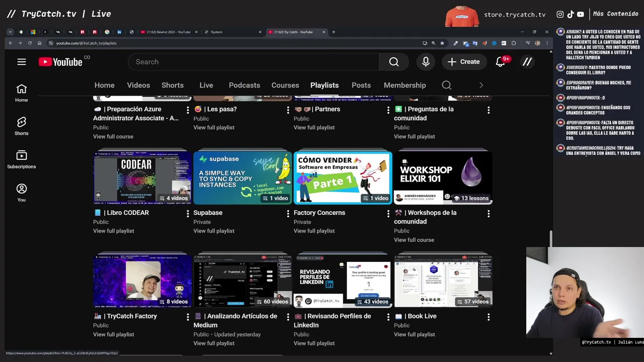Screen dimensions: 644x362
Task: View full playlist under TryCatch Factory
Action: click(113, 334)
